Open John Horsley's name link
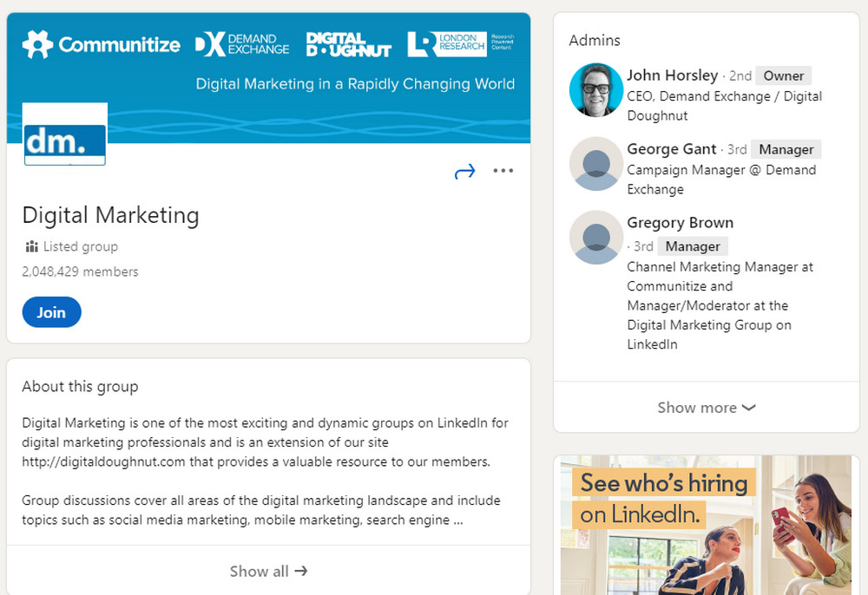This screenshot has width=868, height=595. pyautogui.click(x=672, y=75)
